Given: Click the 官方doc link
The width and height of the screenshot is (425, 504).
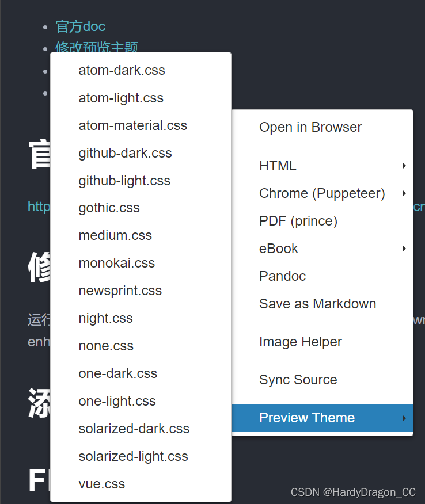Looking at the screenshot, I should [x=80, y=26].
